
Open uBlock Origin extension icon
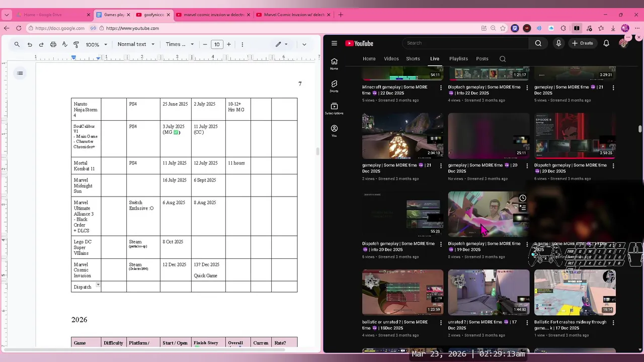tap(527, 28)
